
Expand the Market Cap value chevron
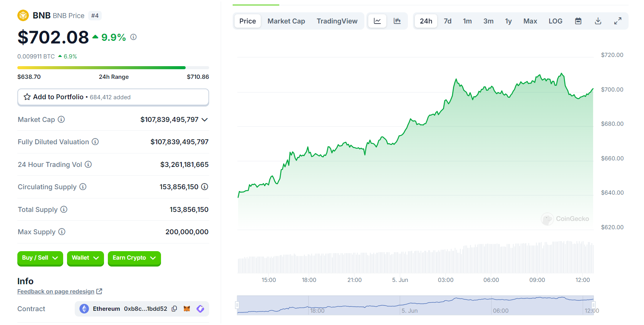205,120
